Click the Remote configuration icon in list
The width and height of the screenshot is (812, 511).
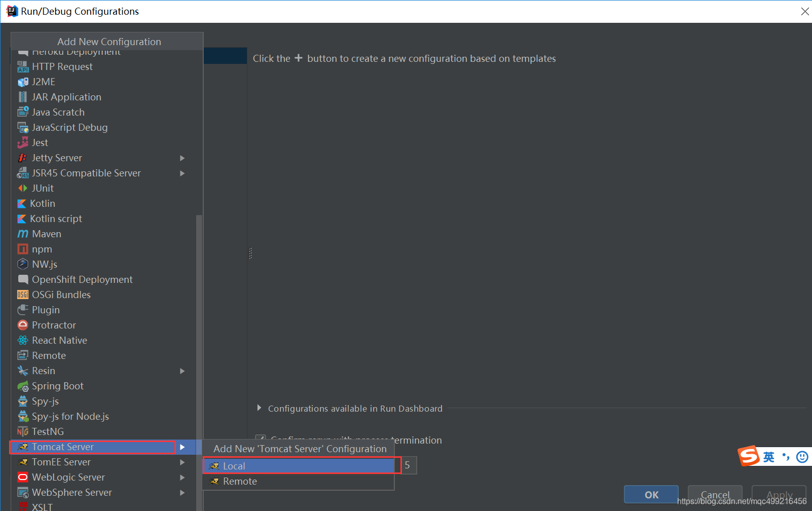[x=23, y=355]
